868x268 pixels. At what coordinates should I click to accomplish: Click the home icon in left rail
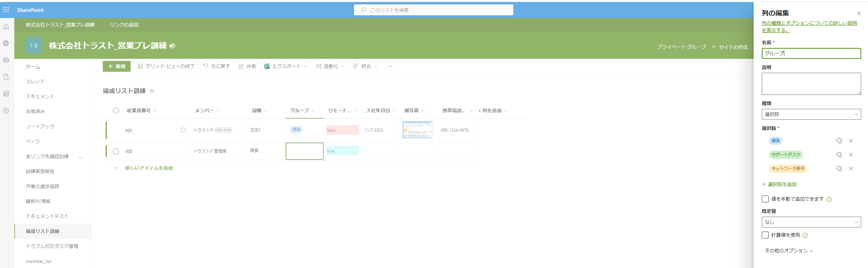point(6,27)
